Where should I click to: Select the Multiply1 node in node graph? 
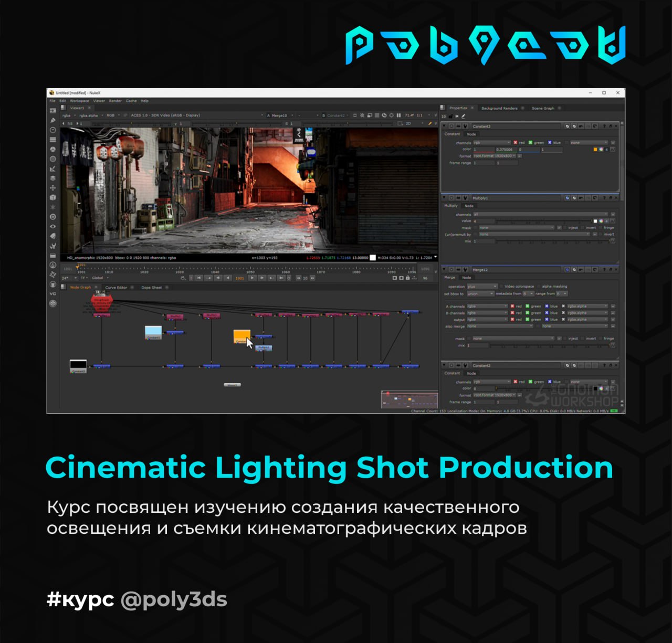tap(264, 347)
